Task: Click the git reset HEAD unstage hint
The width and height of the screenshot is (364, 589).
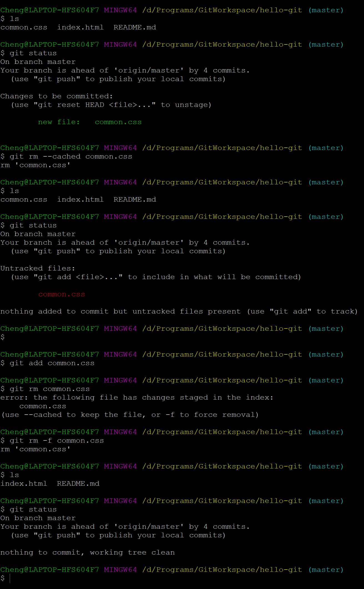Action: (111, 105)
